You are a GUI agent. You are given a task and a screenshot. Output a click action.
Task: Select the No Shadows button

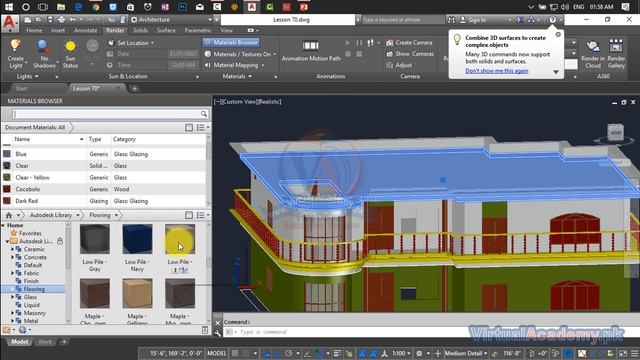pyautogui.click(x=44, y=53)
